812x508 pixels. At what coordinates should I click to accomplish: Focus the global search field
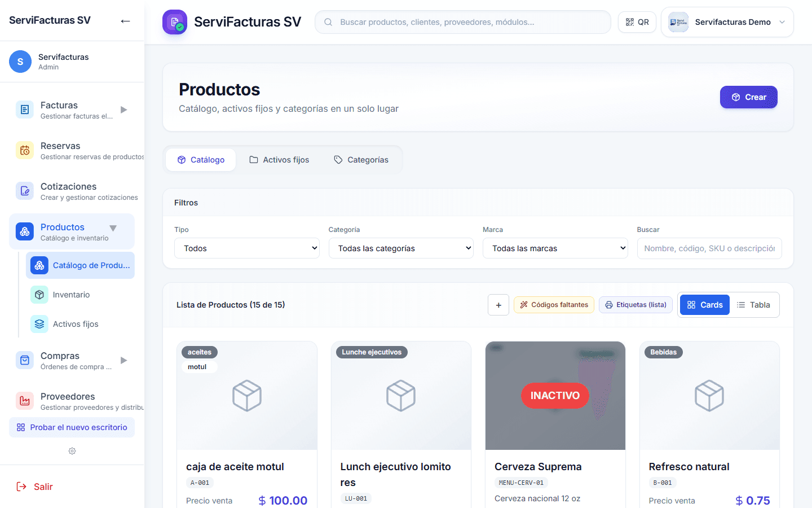click(x=463, y=22)
